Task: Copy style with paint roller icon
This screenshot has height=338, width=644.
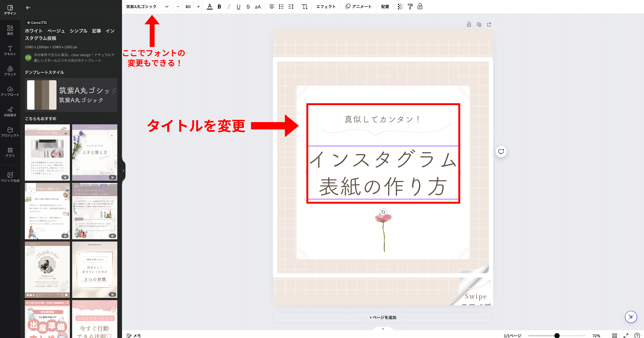Action: (x=410, y=7)
